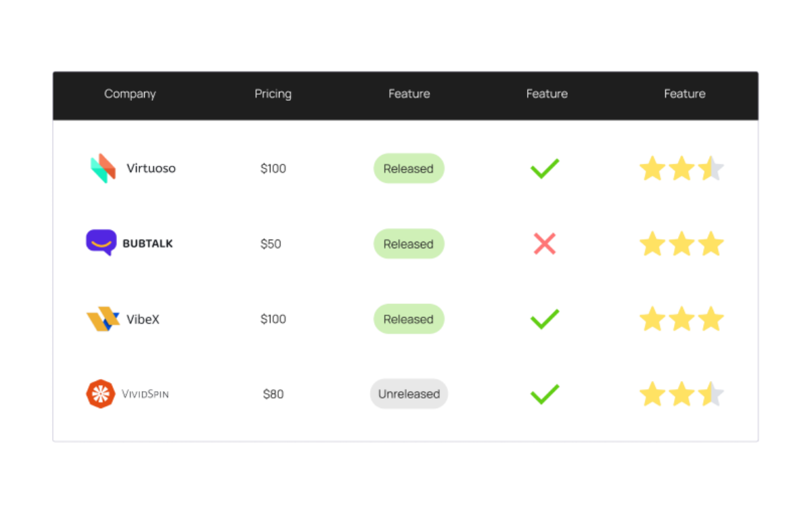The width and height of the screenshot is (812, 513).
Task: Click the half-filled third star for Virtuoso
Action: click(711, 169)
